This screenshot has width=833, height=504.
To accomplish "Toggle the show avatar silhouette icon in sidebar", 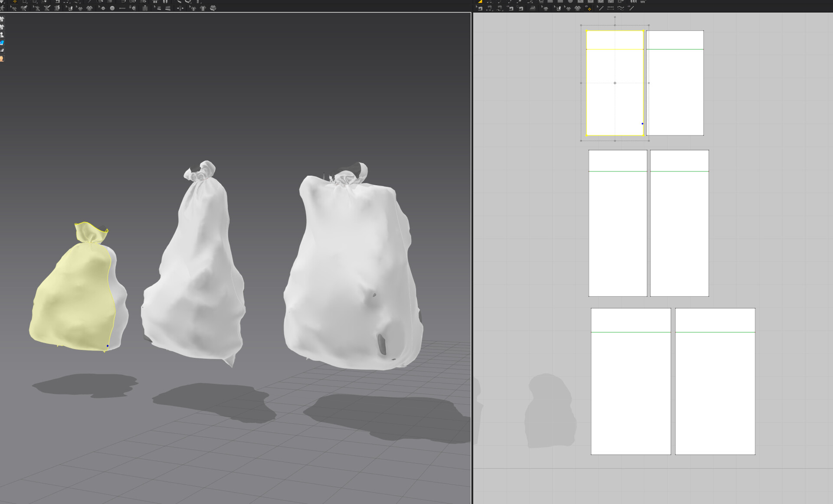I will click(2, 35).
